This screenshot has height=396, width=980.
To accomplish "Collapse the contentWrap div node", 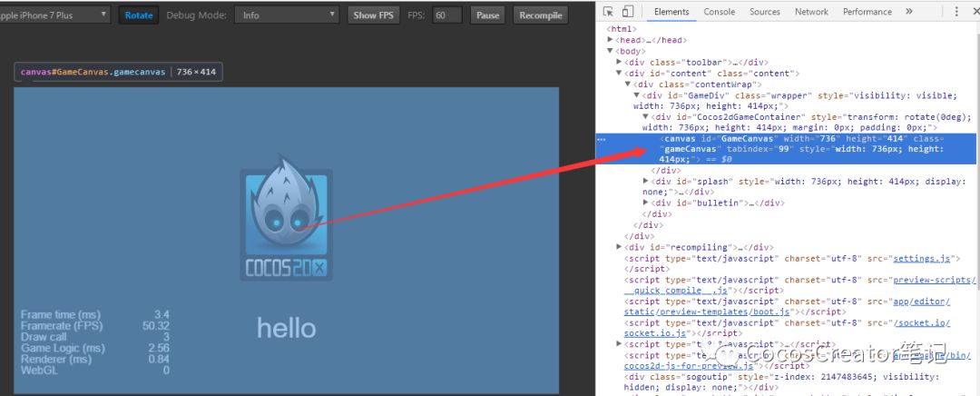I will (x=628, y=84).
